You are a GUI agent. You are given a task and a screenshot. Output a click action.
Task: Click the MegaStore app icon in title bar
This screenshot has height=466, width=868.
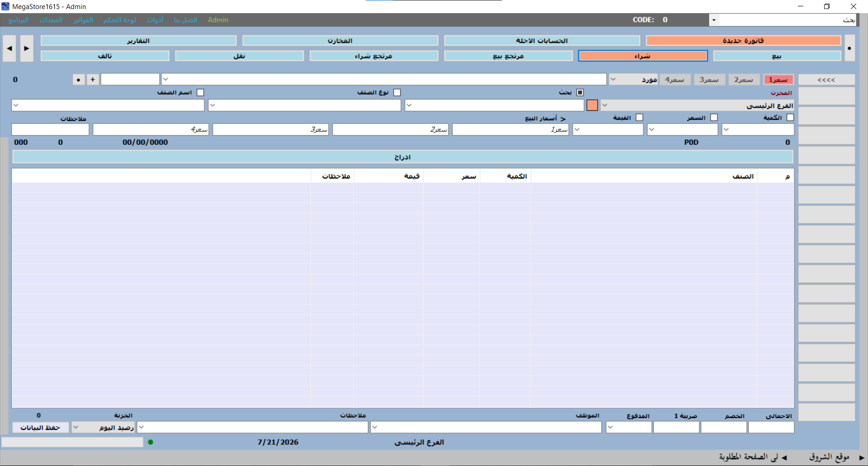coord(5,6)
